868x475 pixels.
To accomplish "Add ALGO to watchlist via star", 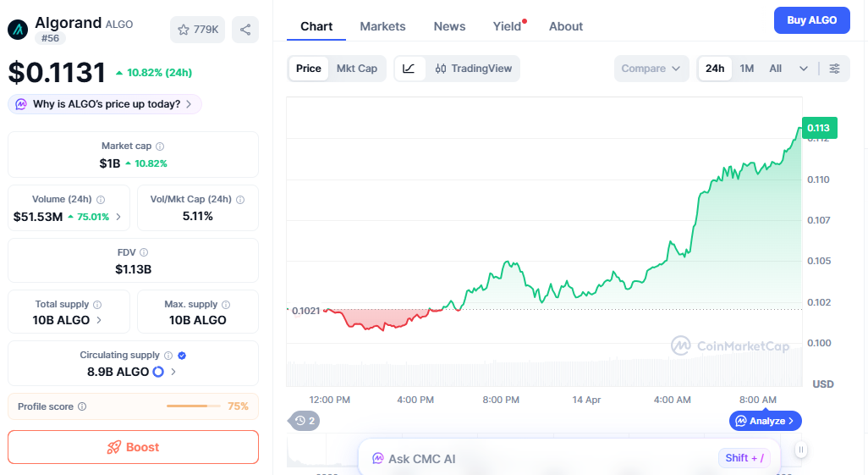I will (x=198, y=30).
